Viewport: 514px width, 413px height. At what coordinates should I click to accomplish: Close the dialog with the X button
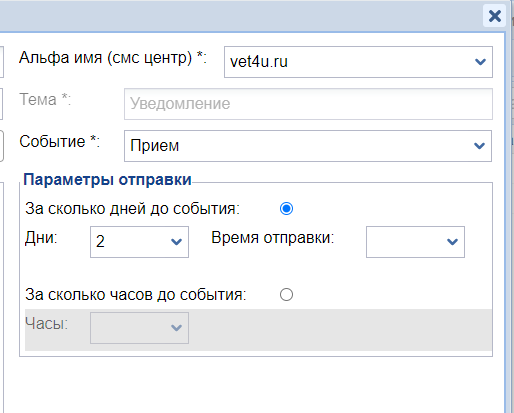point(495,16)
